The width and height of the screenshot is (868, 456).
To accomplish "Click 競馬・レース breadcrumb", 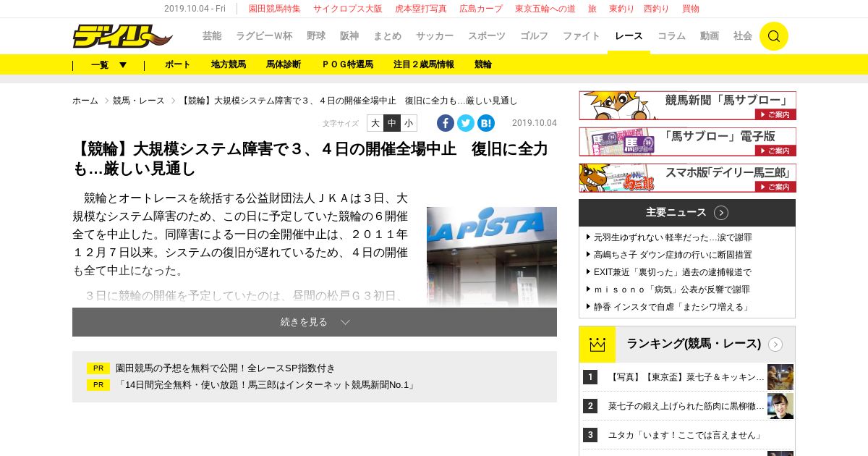I will [x=139, y=101].
